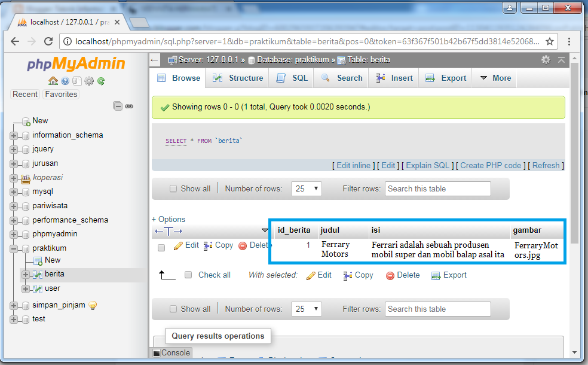This screenshot has width=588, height=365.
Task: Open the Number of rows dropdown
Action: (x=306, y=188)
